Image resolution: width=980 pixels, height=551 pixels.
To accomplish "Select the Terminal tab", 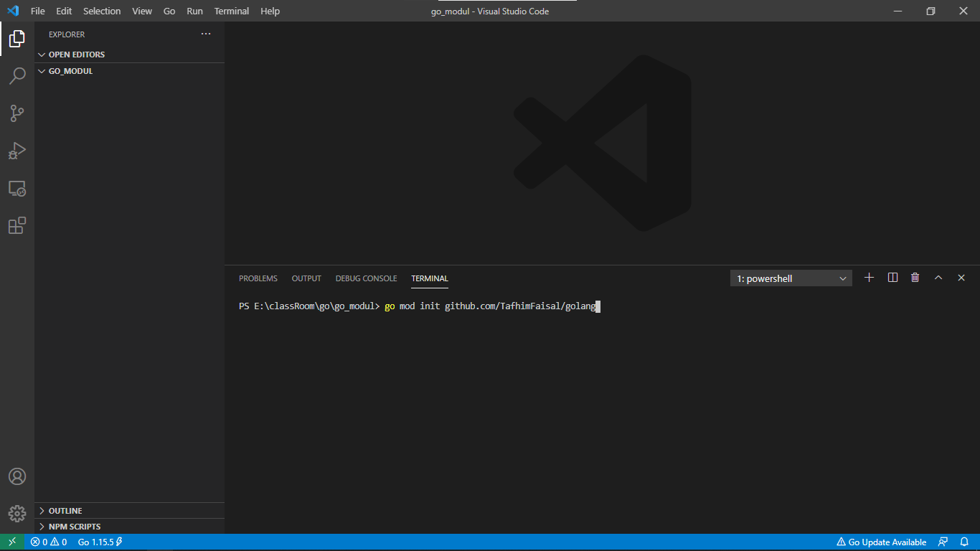I will (430, 278).
